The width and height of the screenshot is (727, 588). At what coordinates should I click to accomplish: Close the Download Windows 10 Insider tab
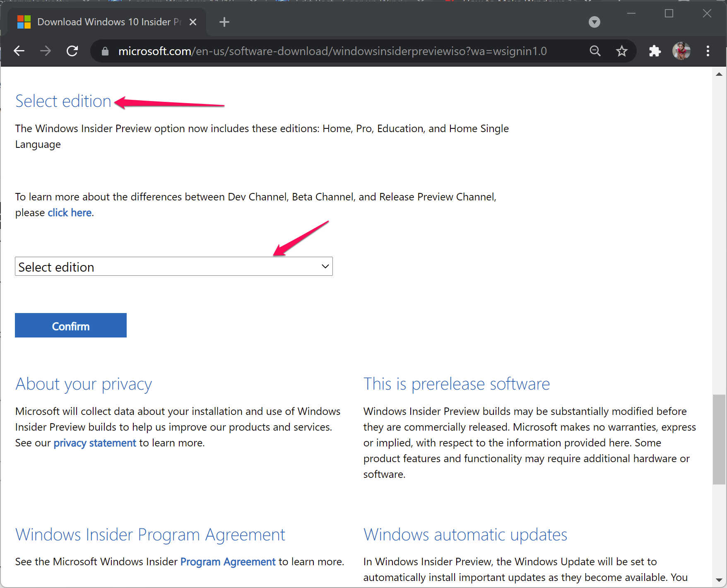[193, 22]
